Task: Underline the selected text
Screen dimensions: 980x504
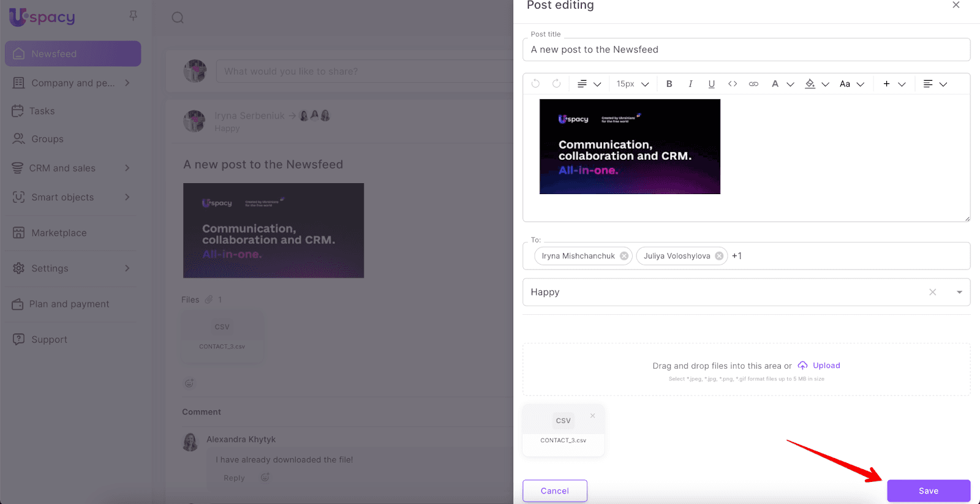Action: pyautogui.click(x=711, y=84)
